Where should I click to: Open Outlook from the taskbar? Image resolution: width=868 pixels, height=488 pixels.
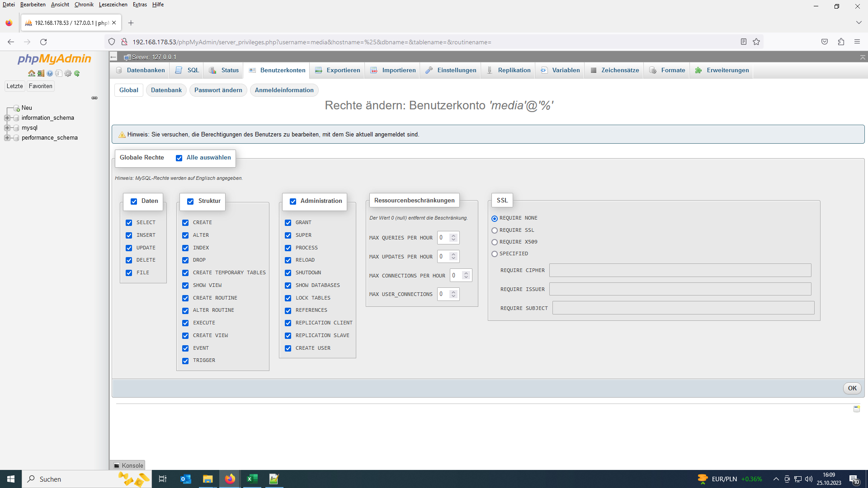tap(185, 479)
